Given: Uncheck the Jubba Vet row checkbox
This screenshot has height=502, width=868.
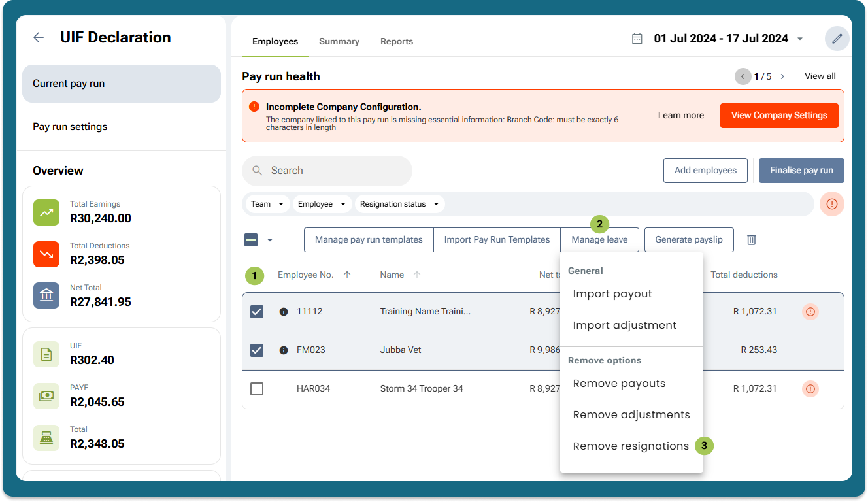Looking at the screenshot, I should tap(257, 350).
